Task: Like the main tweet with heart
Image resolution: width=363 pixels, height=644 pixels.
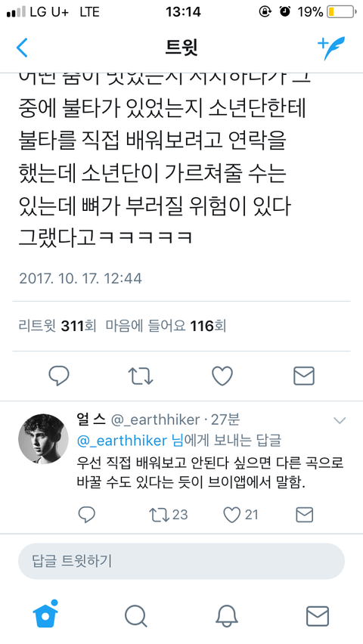Action: [x=222, y=376]
